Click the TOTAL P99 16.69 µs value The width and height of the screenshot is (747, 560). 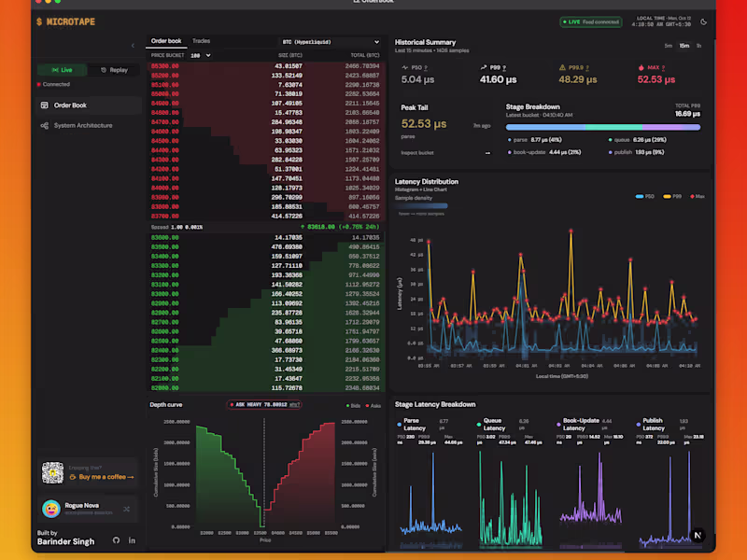687,114
